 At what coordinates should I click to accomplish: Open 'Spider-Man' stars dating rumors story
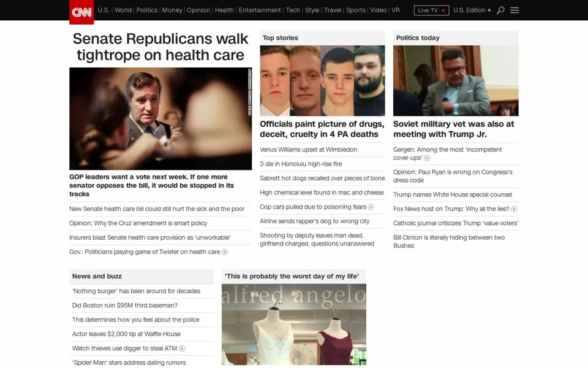point(129,362)
